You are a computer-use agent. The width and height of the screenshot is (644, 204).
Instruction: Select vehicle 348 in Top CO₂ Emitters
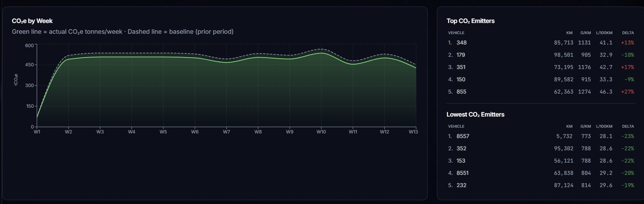point(541,43)
